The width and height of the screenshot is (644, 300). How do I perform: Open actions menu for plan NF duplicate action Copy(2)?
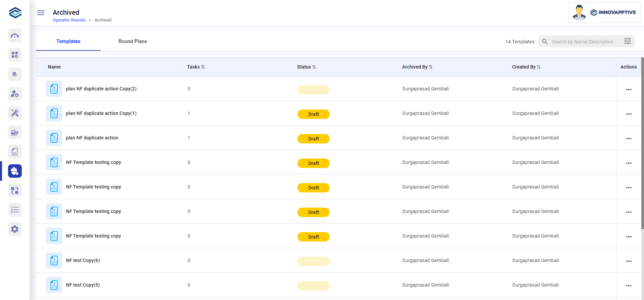tap(629, 89)
